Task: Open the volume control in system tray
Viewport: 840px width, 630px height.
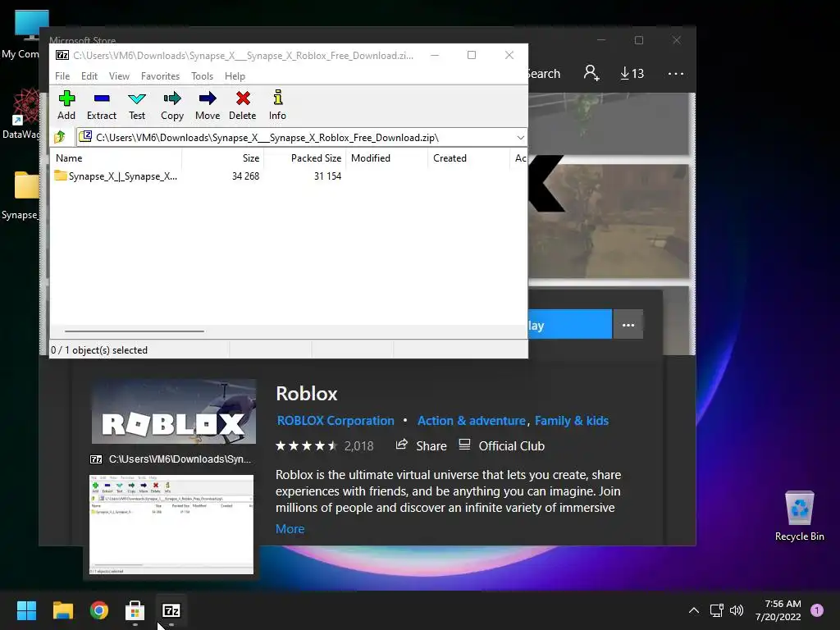Action: click(x=737, y=610)
